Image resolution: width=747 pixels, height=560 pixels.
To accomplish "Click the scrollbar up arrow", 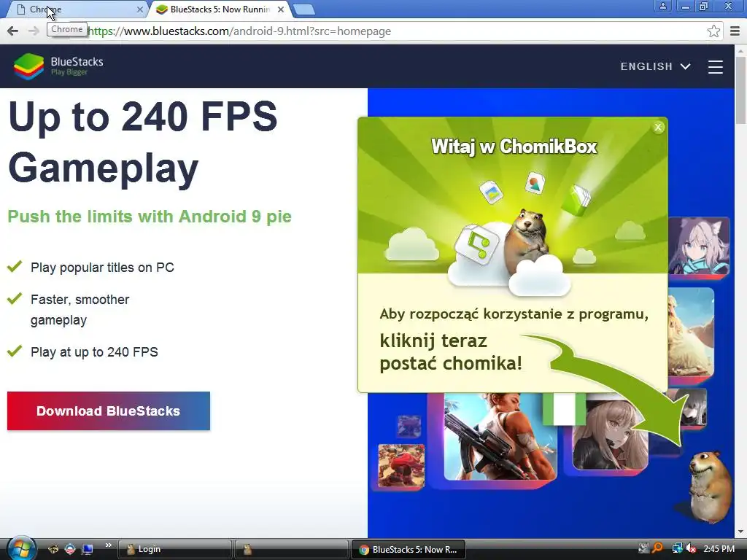I will tap(741, 50).
